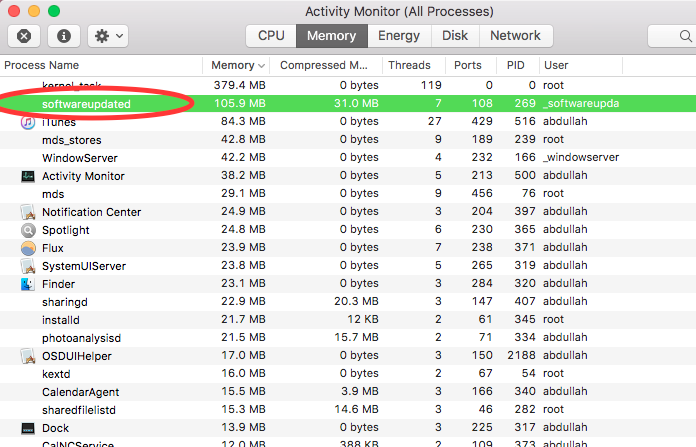Switch to the CPU tab
The height and width of the screenshot is (447, 696).
271,36
